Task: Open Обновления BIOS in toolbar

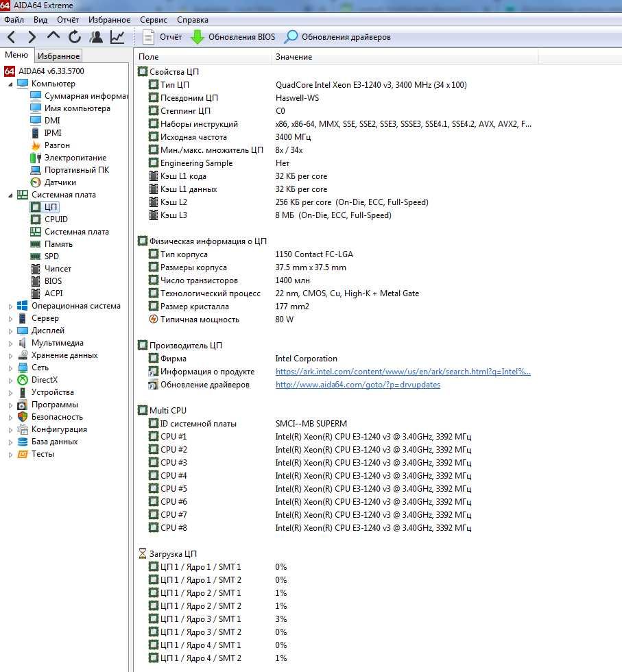Action: click(233, 37)
